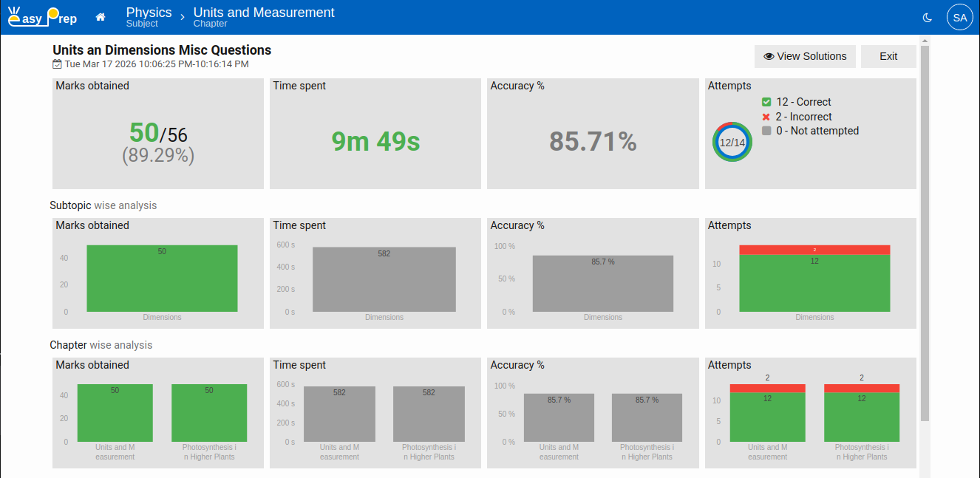Click the gray Not attempted legend square
The width and height of the screenshot is (980, 478).
pyautogui.click(x=766, y=131)
